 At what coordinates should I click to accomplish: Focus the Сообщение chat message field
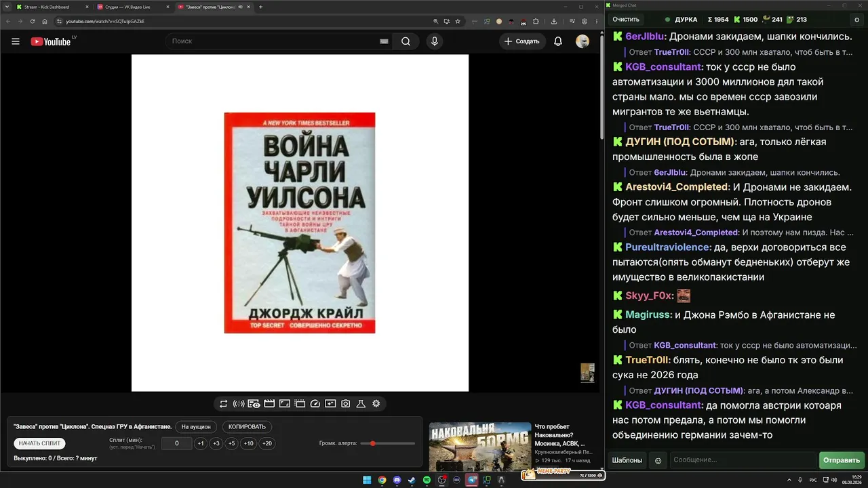743,460
